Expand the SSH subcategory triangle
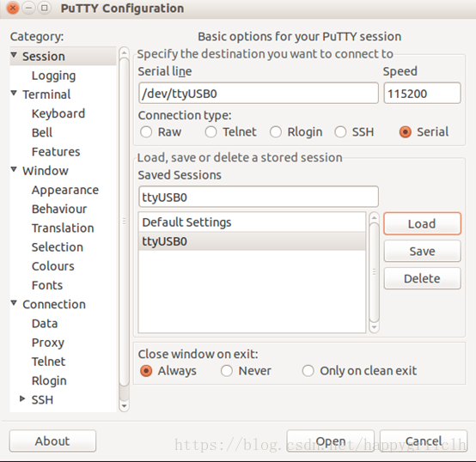The image size is (476, 462). click(x=22, y=398)
